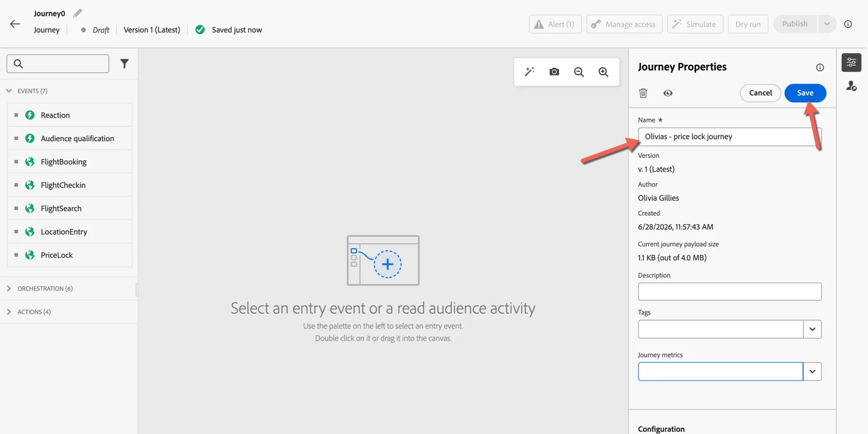This screenshot has width=868, height=434.
Task: Click the palette search field
Action: 58,64
